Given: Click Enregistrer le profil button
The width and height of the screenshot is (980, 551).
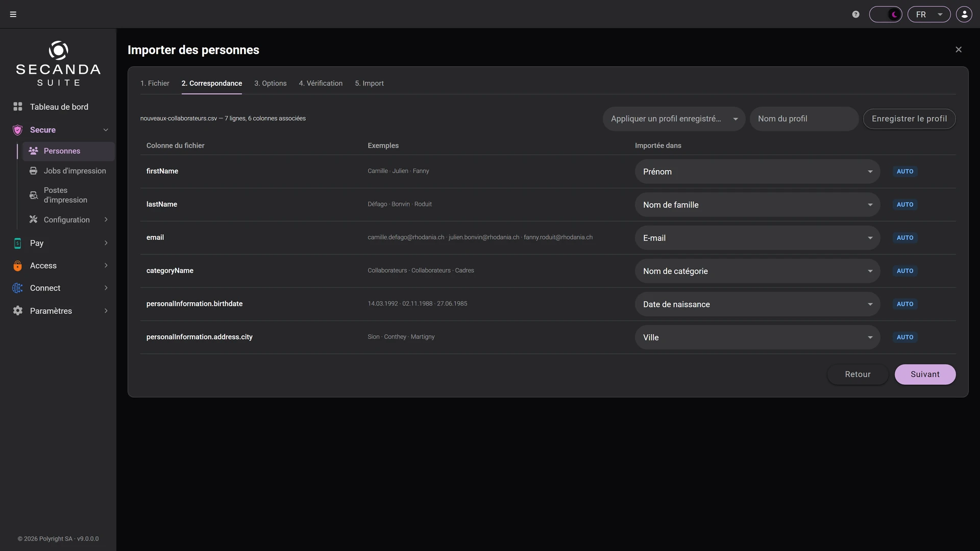Looking at the screenshot, I should [909, 119].
